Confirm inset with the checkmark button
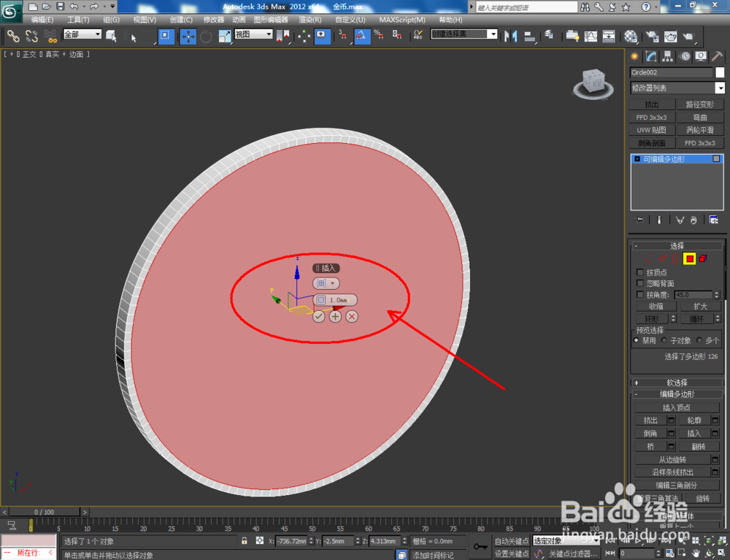The width and height of the screenshot is (730, 560). coord(318,317)
